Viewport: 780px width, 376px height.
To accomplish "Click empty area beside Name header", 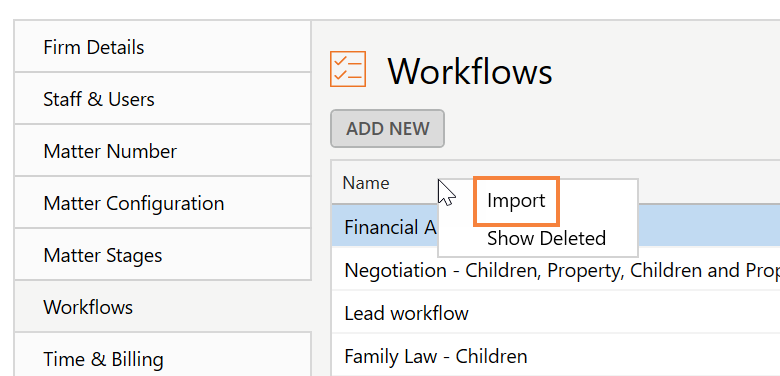I will pyautogui.click(x=706, y=182).
